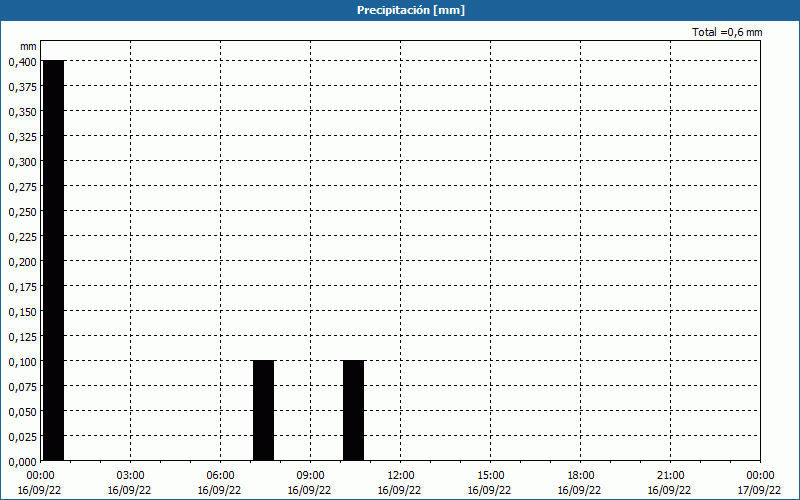Click the 12:00 time label
This screenshot has height=500, width=800.
pyautogui.click(x=400, y=476)
